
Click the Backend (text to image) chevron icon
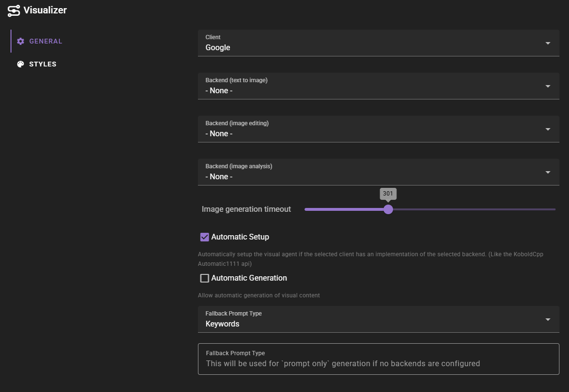point(548,86)
